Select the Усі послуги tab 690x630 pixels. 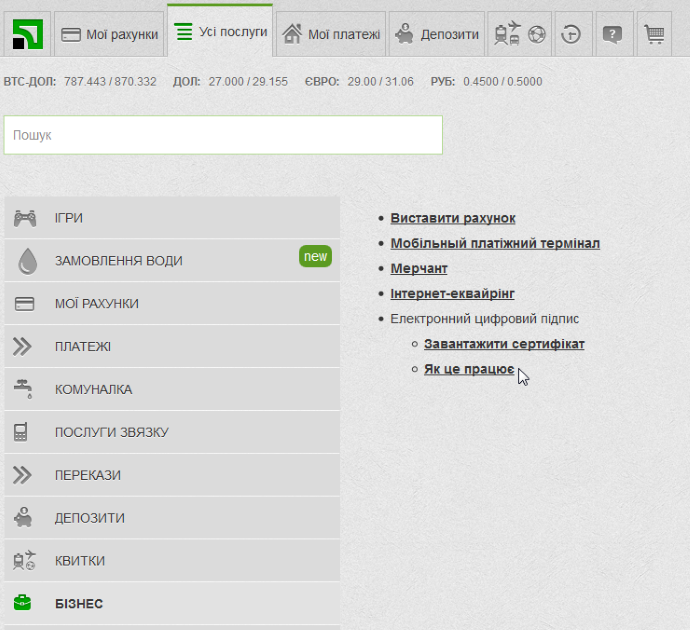pos(220,33)
